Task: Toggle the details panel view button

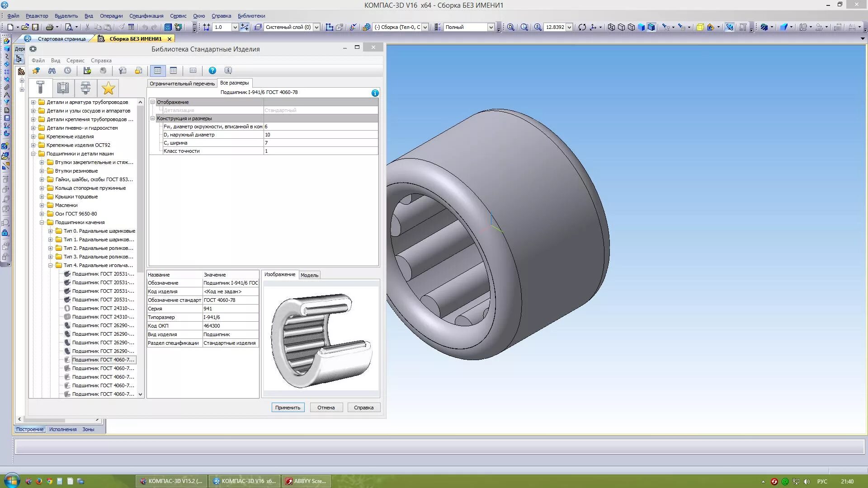Action: (193, 70)
